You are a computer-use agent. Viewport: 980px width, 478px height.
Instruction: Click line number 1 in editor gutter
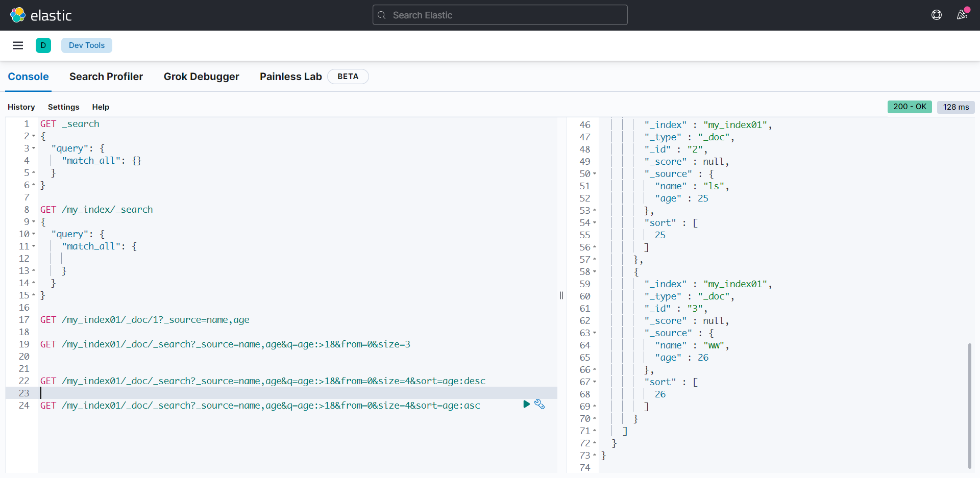tap(27, 124)
